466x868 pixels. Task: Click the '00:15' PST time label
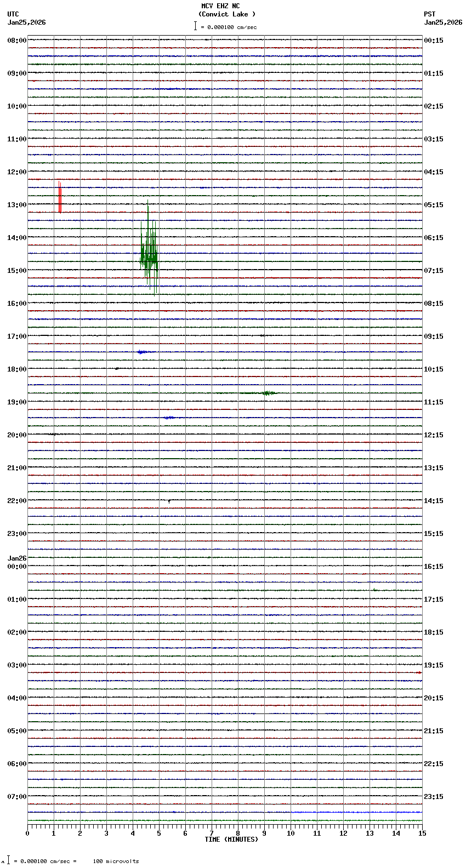pyautogui.click(x=434, y=41)
